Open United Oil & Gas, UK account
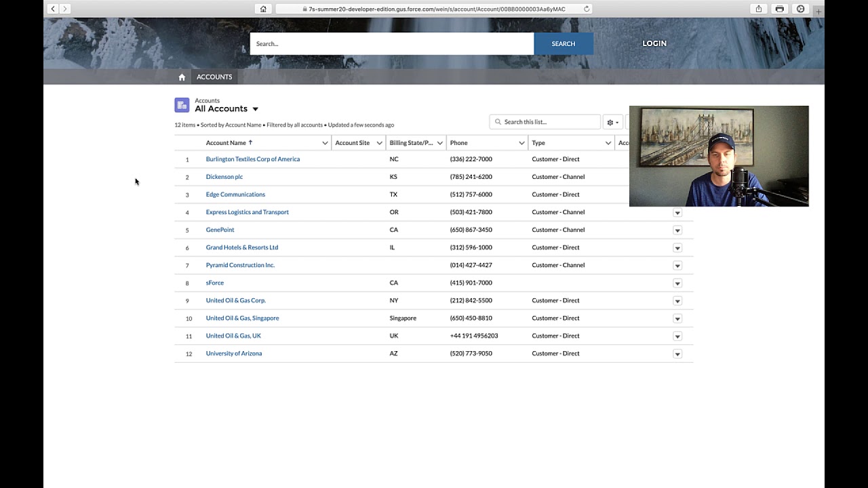 pyautogui.click(x=233, y=335)
